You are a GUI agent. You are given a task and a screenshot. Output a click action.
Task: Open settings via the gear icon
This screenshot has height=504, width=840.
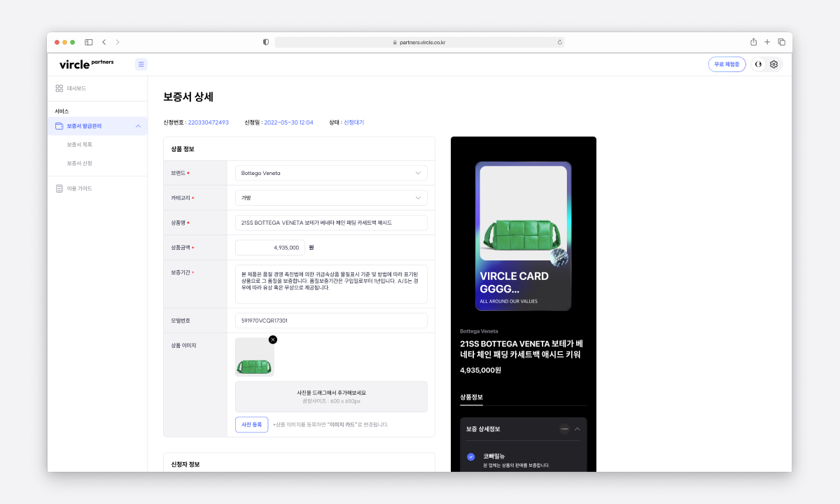[x=773, y=64]
